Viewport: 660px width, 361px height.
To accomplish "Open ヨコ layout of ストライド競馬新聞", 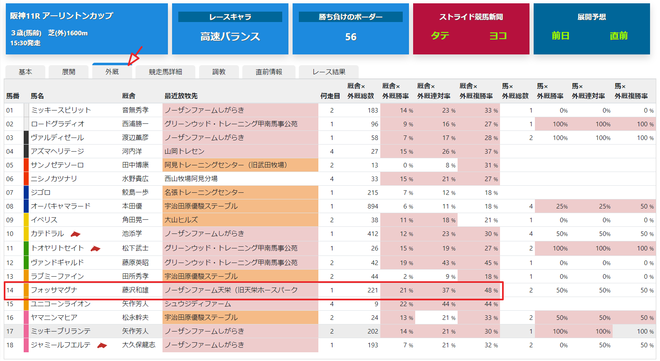I will point(498,36).
